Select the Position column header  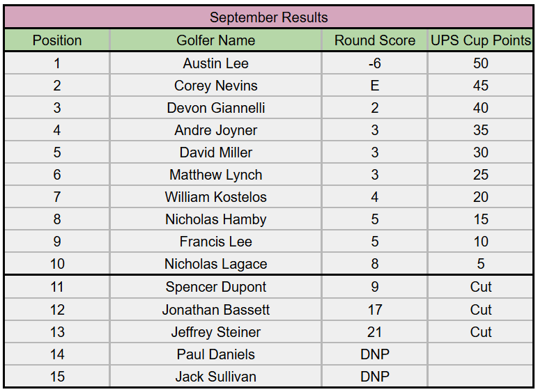pyautogui.click(x=57, y=40)
